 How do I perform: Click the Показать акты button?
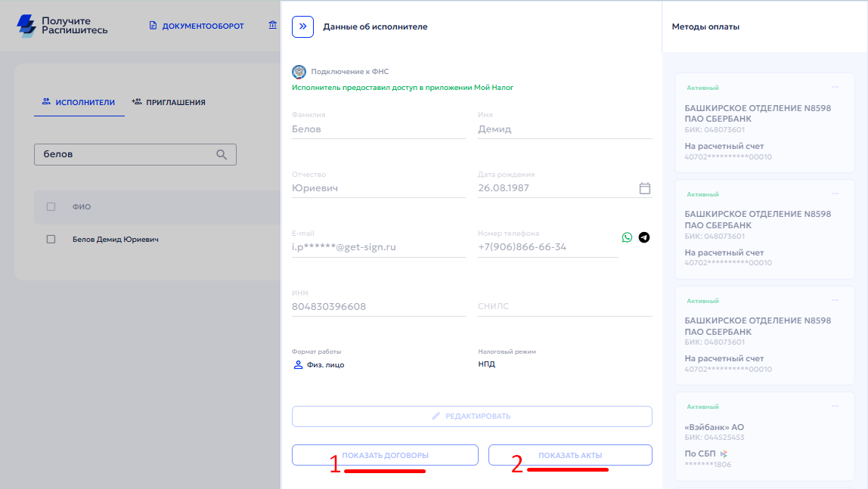(570, 455)
